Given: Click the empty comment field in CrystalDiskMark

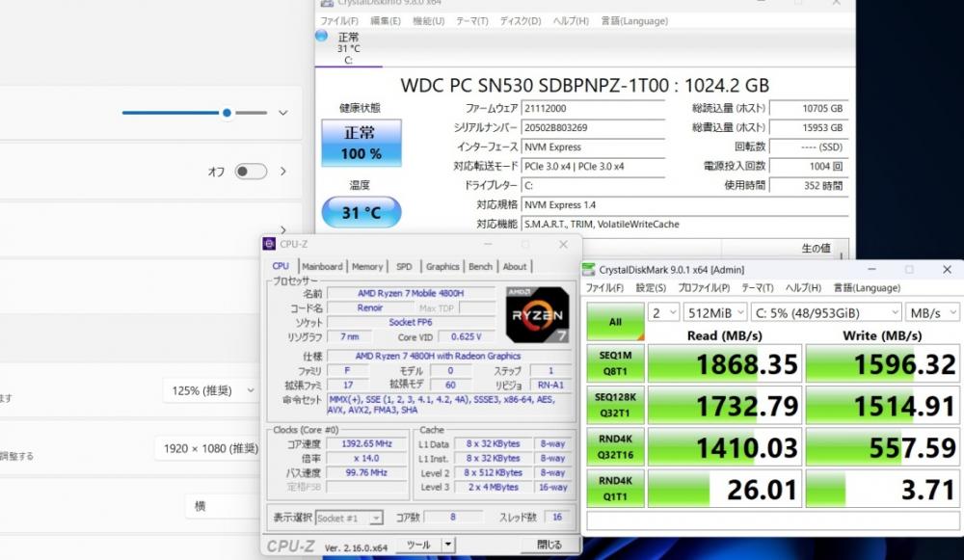Looking at the screenshot, I should (773, 520).
